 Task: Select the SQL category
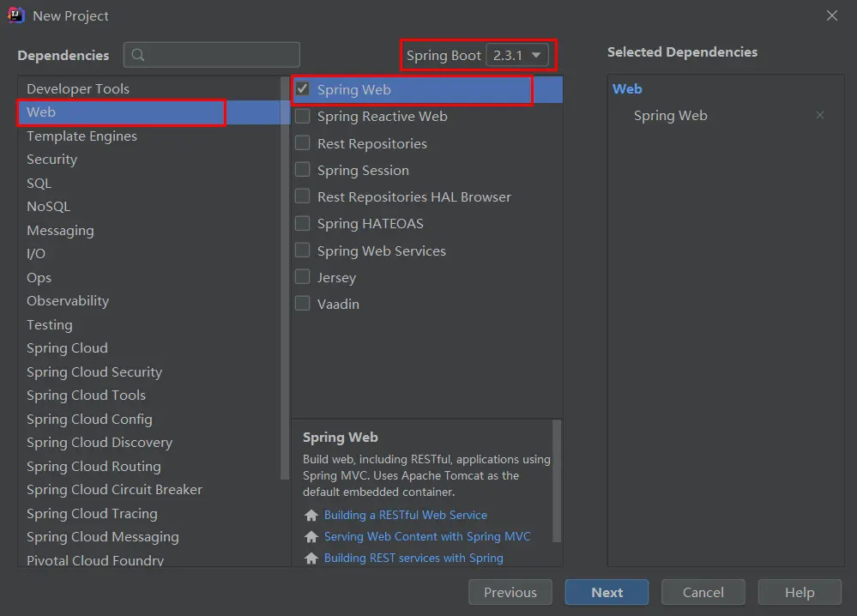click(149, 183)
